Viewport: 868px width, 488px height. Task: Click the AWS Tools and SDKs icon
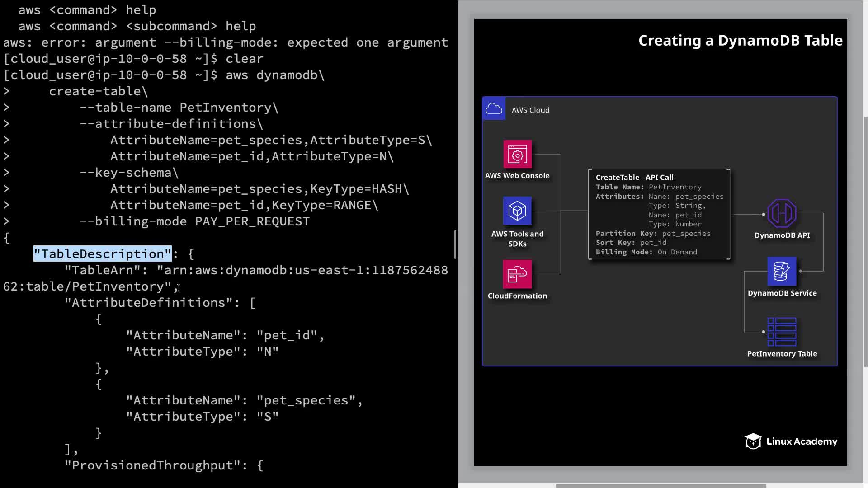517,211
